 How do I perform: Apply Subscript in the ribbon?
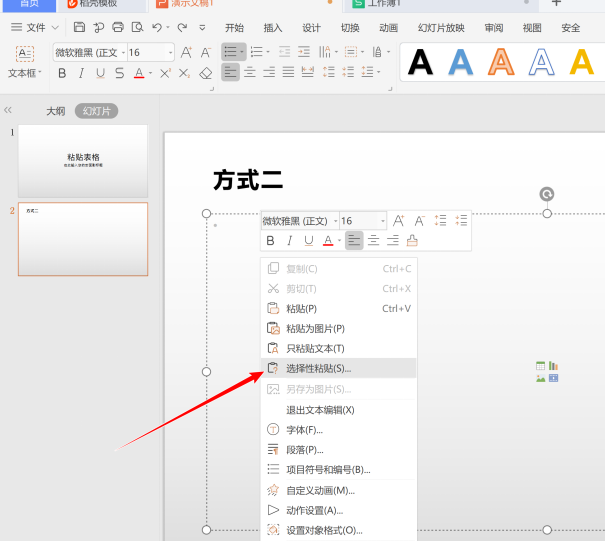184,73
